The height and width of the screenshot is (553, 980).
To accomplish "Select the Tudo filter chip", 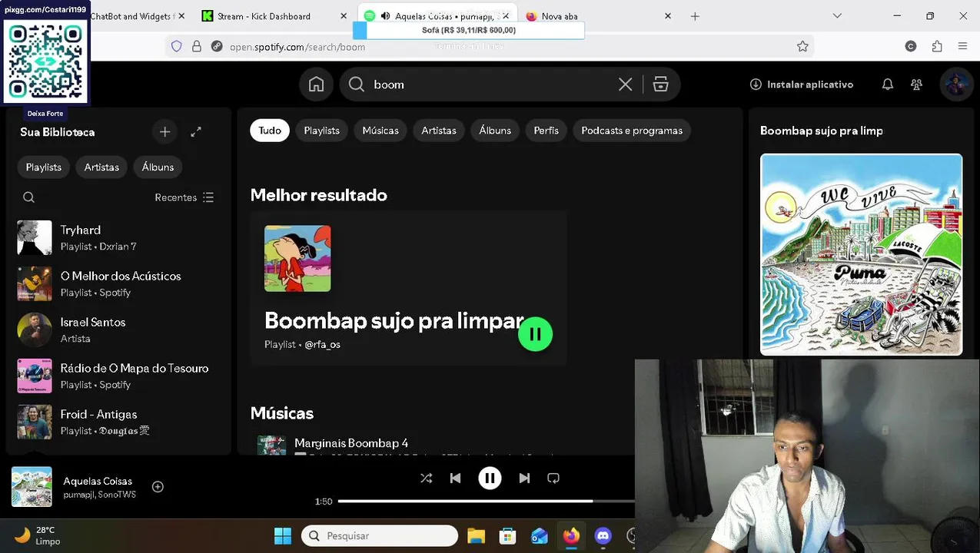I will 269,131.
